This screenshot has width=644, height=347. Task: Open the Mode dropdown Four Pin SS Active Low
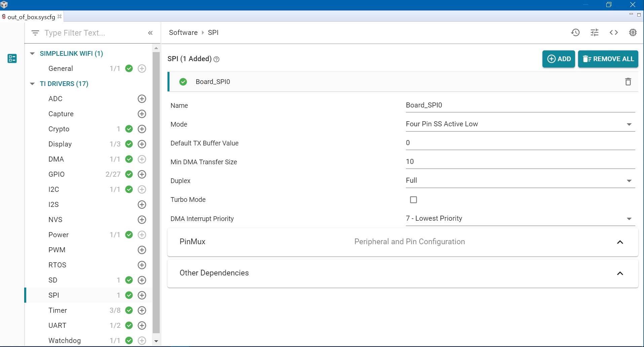coord(520,124)
